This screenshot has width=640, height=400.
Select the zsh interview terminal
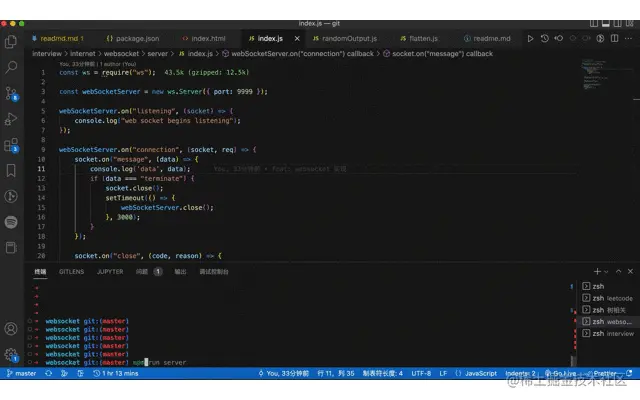[608, 333]
